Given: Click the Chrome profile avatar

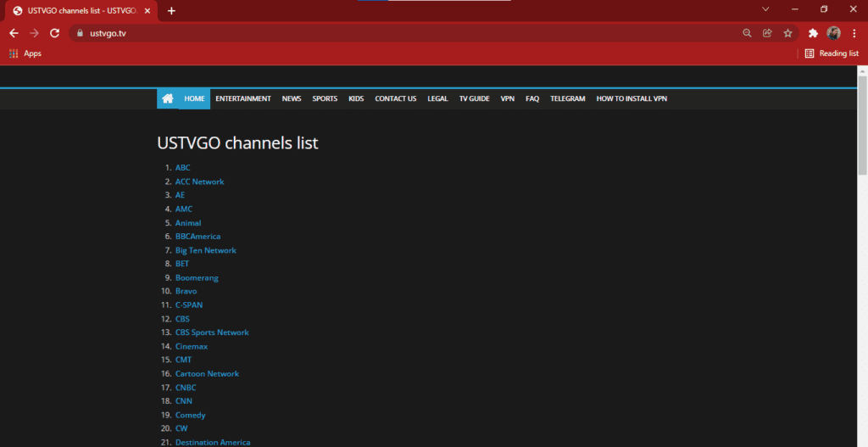Looking at the screenshot, I should (834, 33).
